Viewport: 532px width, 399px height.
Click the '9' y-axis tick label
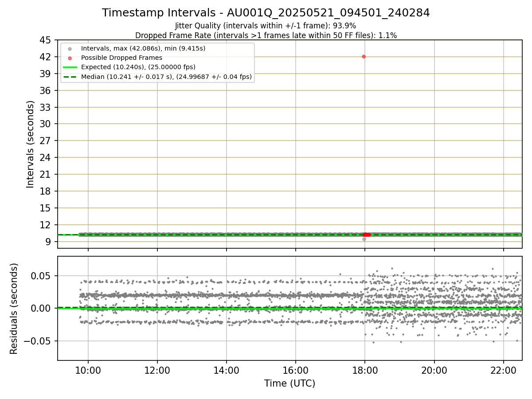[x=48, y=242]
